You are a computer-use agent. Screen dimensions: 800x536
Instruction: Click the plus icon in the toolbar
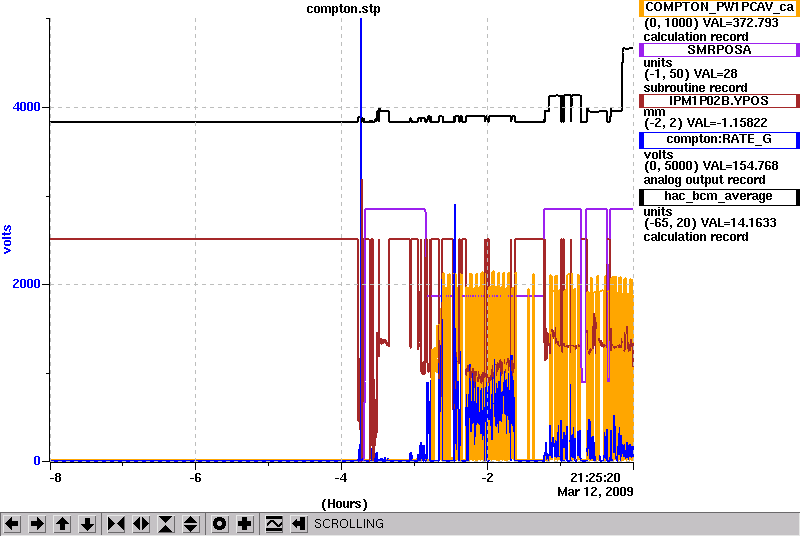click(x=245, y=524)
